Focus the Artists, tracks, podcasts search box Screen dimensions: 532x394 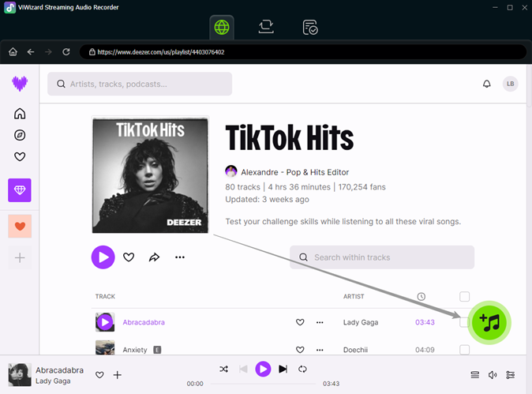coord(140,84)
